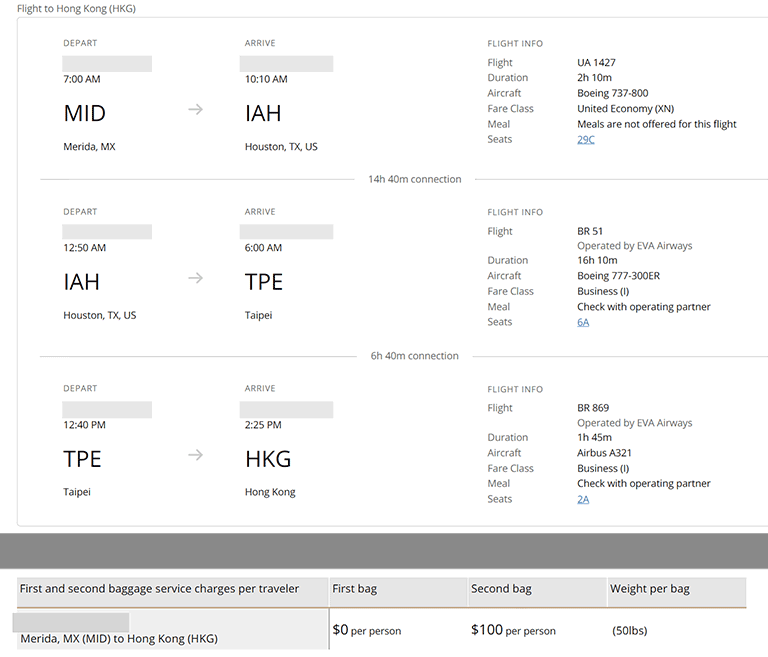Click the arrow icon between MID and IAH
Image resolution: width=768 pixels, height=657 pixels.
(x=195, y=109)
